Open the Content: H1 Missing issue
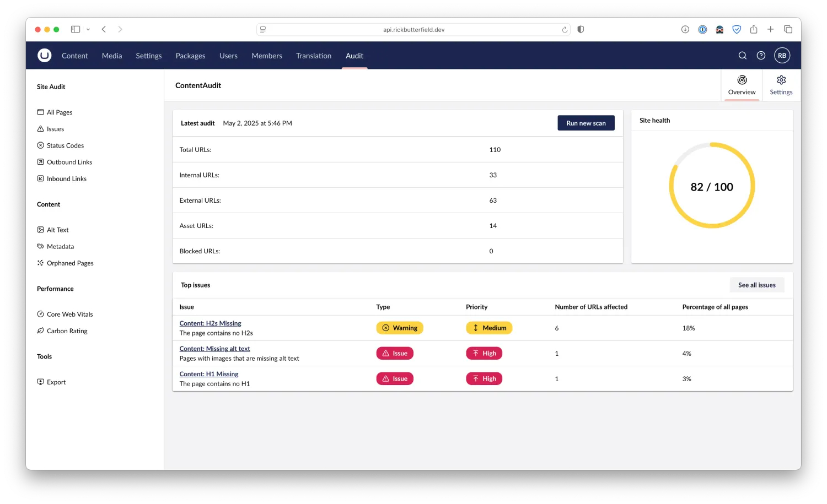The image size is (827, 504). pyautogui.click(x=208, y=373)
